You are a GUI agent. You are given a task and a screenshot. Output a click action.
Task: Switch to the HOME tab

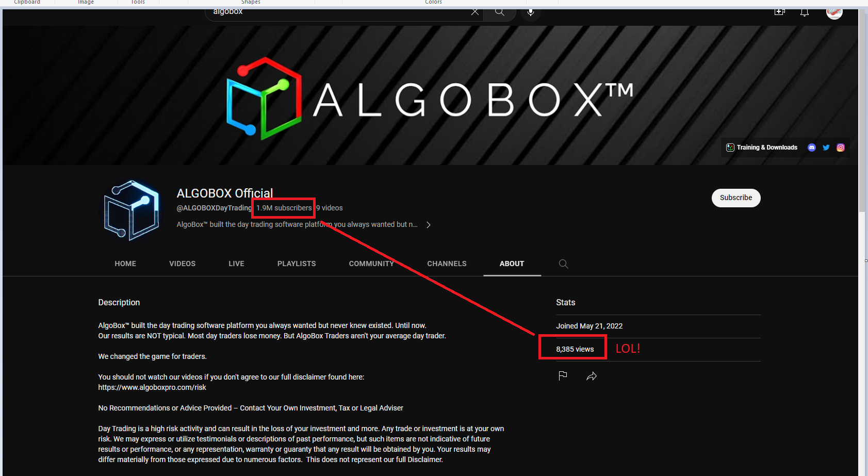125,264
